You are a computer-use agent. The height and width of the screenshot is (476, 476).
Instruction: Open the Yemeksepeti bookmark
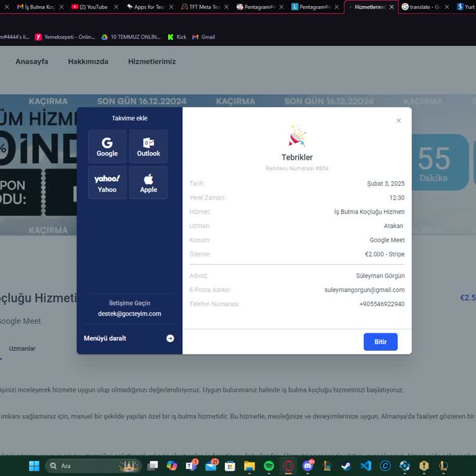click(65, 37)
